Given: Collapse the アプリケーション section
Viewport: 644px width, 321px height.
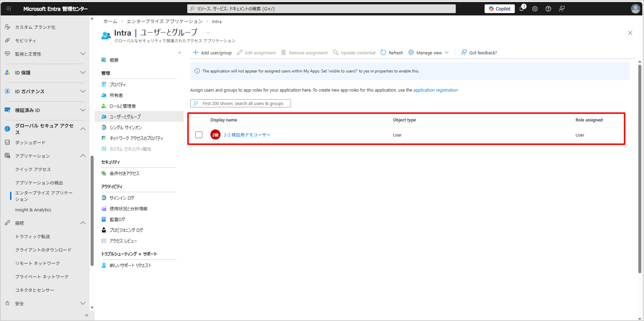Looking at the screenshot, I should pos(83,156).
